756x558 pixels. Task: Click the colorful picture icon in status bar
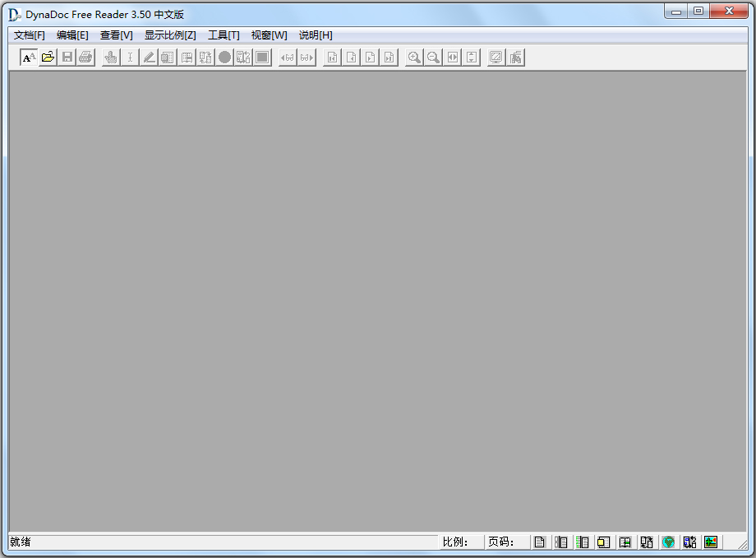click(x=711, y=542)
